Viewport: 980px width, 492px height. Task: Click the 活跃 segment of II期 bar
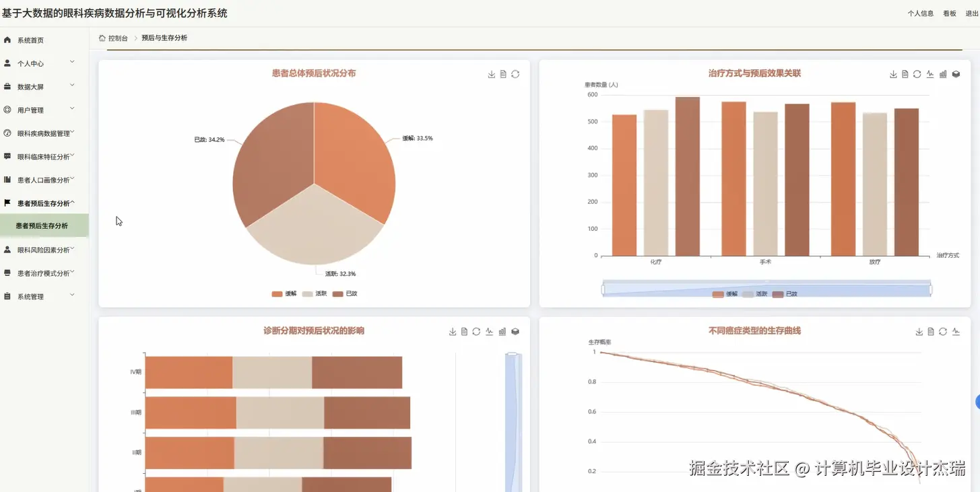pyautogui.click(x=279, y=453)
